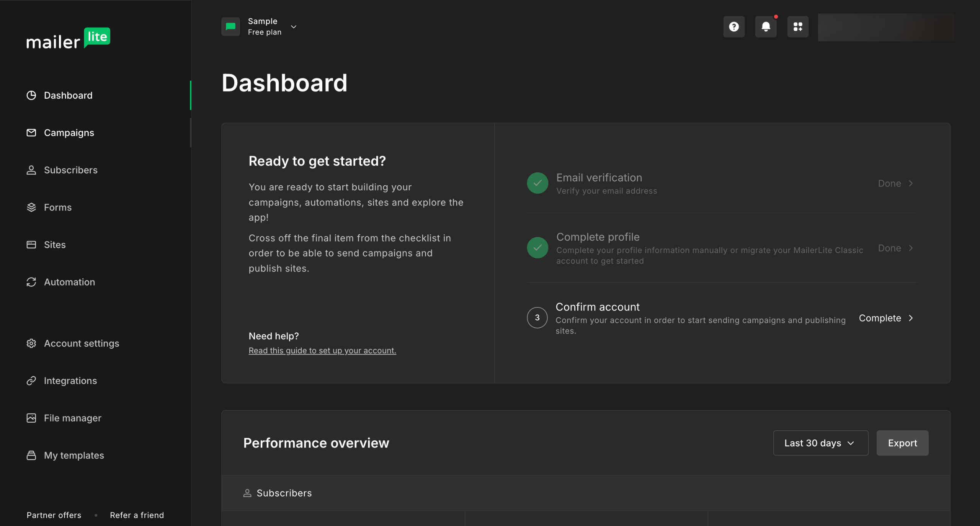Click the Done chevron for Email verification
Screen dimensions: 980x526
click(911, 183)
